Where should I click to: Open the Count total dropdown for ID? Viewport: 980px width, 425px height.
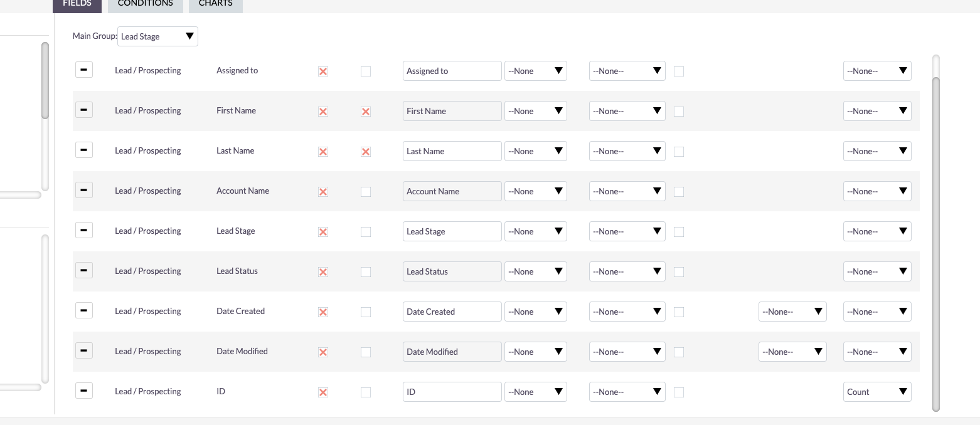coord(877,392)
